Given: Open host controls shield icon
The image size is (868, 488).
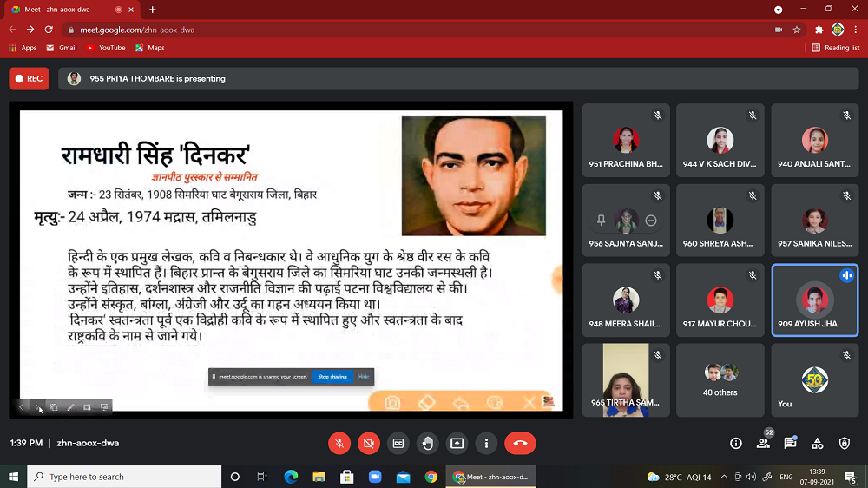Looking at the screenshot, I should (845, 443).
